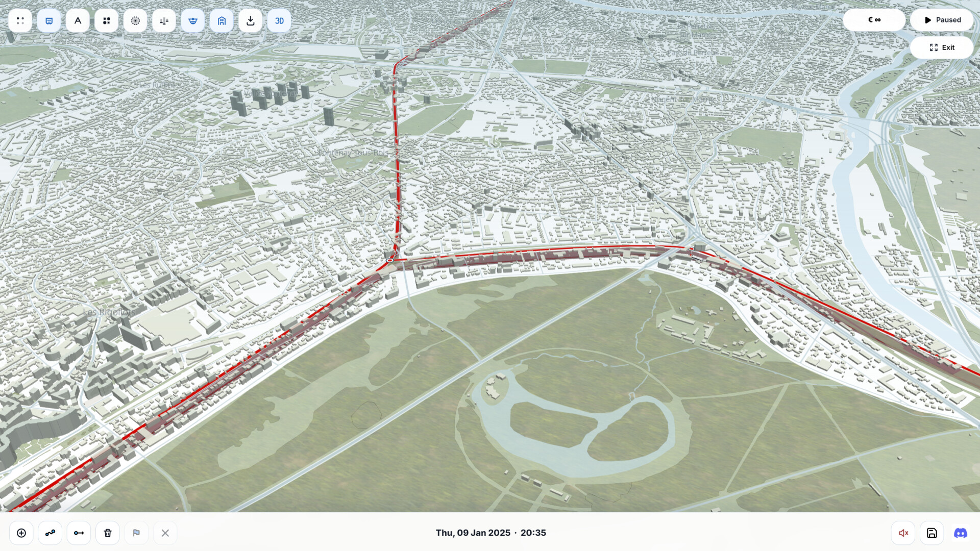Resume simulation with the Paused button
The height and width of the screenshot is (551, 980).
942,20
